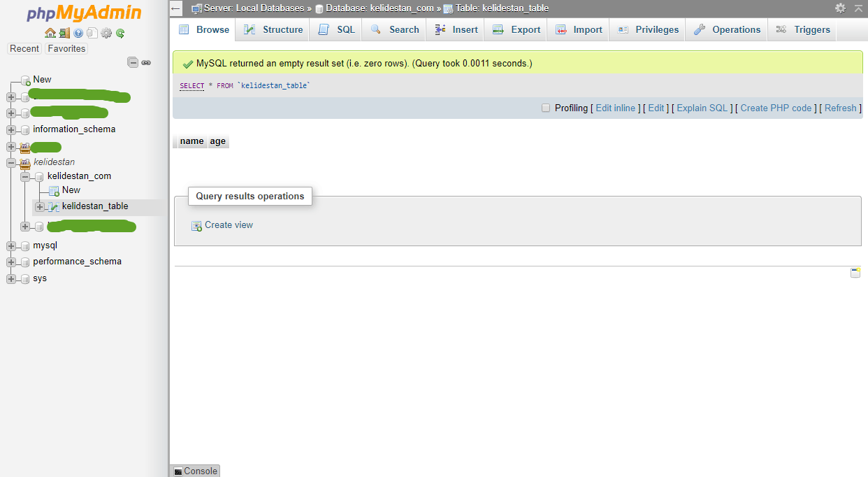The width and height of the screenshot is (868, 477).
Task: Expand the information_schema database node
Action: click(11, 129)
